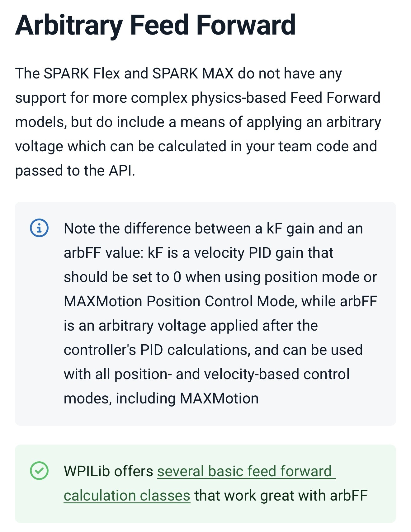
Task: Click the 'passed to the API.' line
Action: pos(75,171)
